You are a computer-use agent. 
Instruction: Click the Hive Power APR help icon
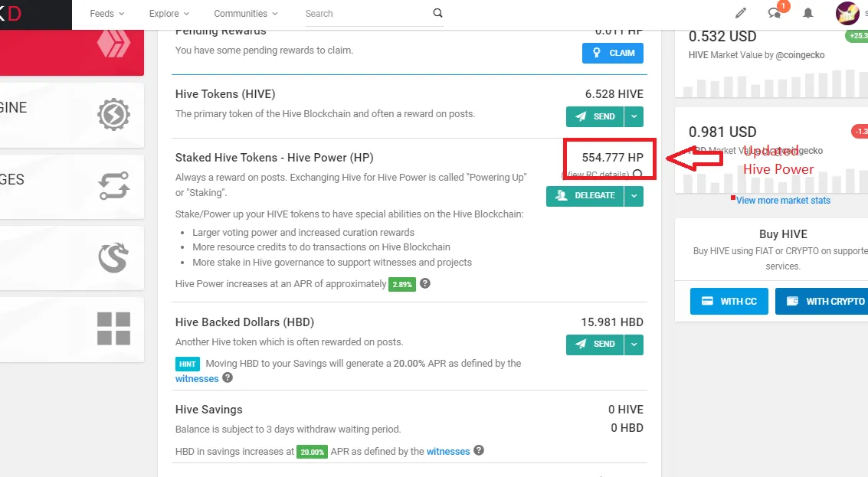pyautogui.click(x=425, y=283)
